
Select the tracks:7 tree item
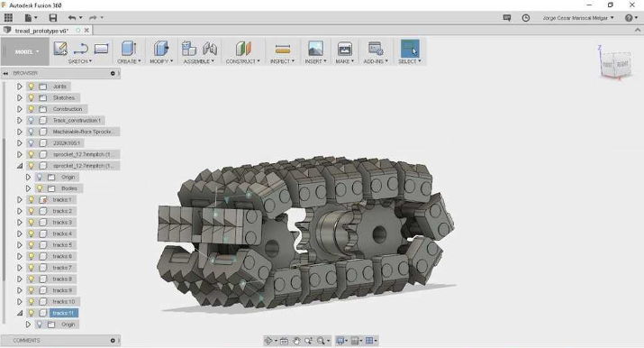click(62, 268)
